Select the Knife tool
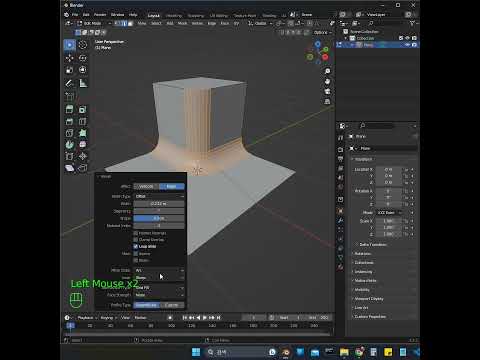 pos(70,133)
